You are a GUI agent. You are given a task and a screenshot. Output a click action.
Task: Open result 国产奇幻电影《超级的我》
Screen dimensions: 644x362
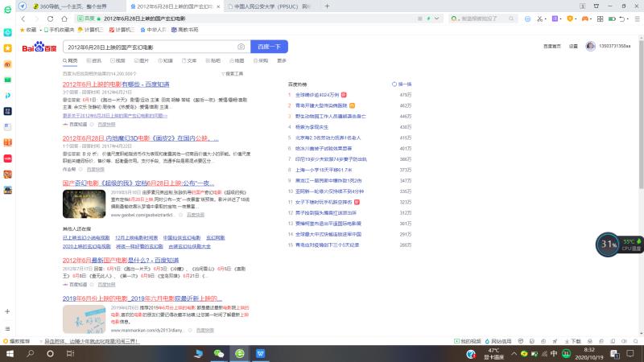pyautogui.click(x=138, y=183)
